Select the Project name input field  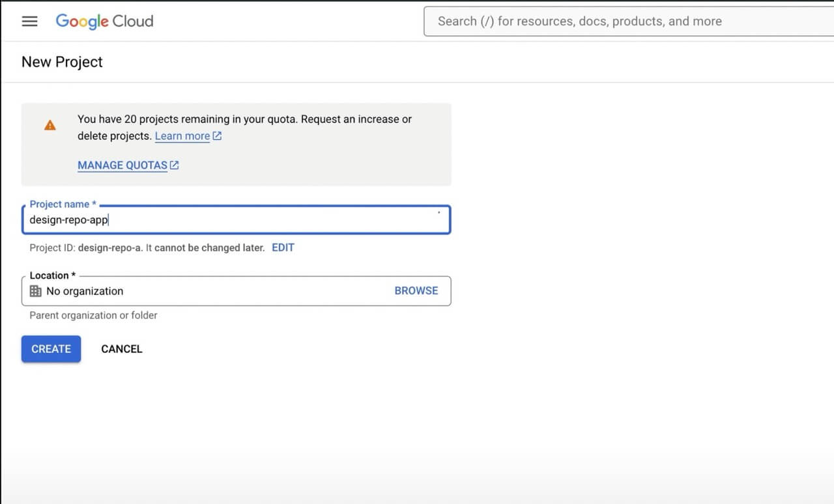coord(235,219)
